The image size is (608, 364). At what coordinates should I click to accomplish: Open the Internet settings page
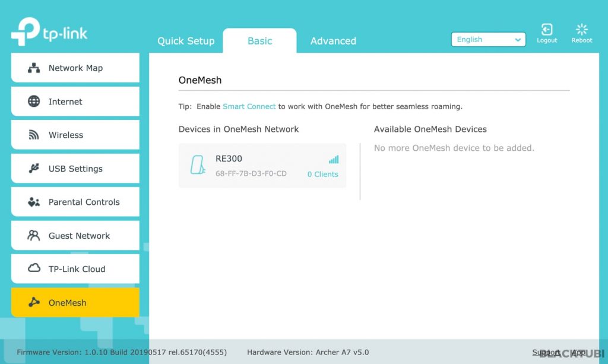[x=75, y=102]
